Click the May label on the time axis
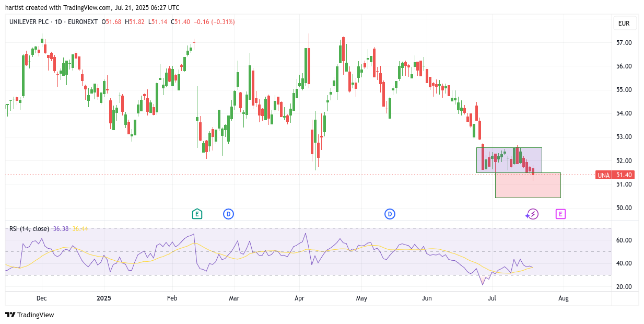The image size is (644, 324). click(361, 298)
